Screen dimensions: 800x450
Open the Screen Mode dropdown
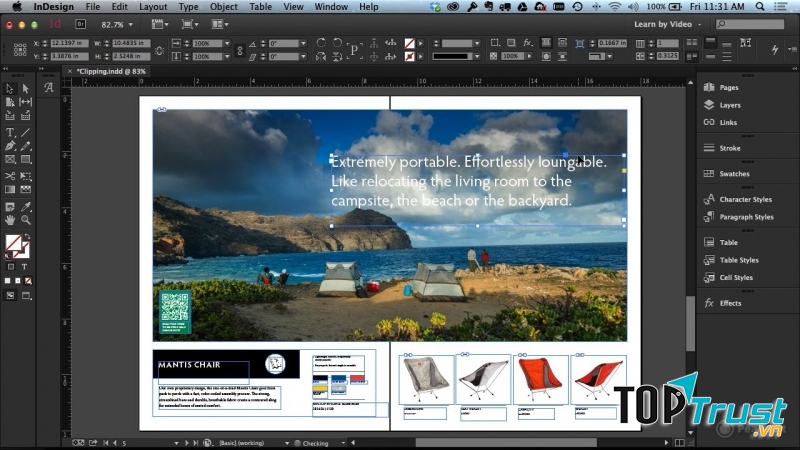pos(190,24)
